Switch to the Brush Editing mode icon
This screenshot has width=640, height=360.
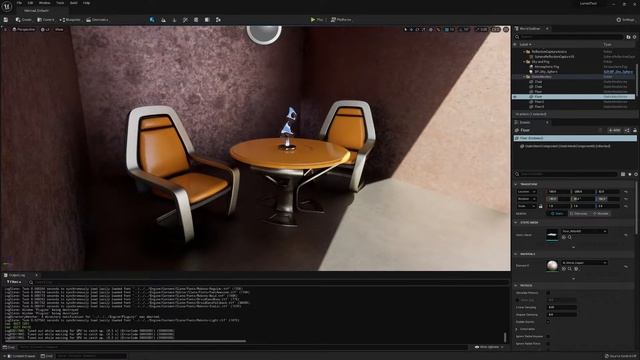218,20
